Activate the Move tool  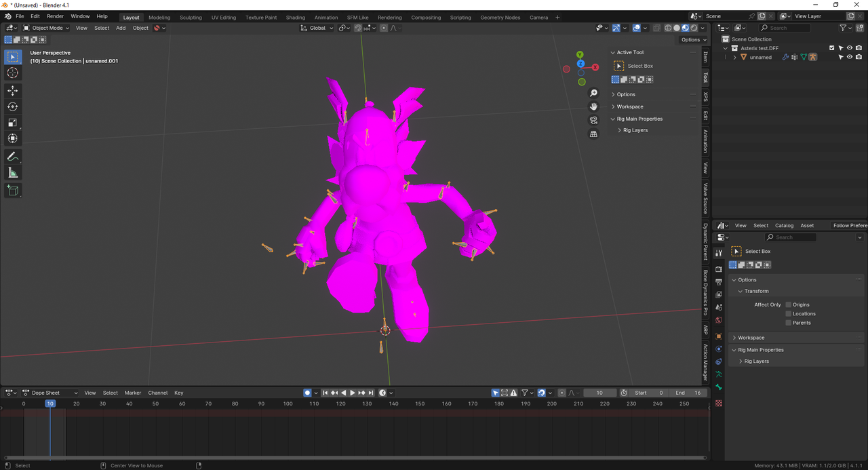click(13, 90)
